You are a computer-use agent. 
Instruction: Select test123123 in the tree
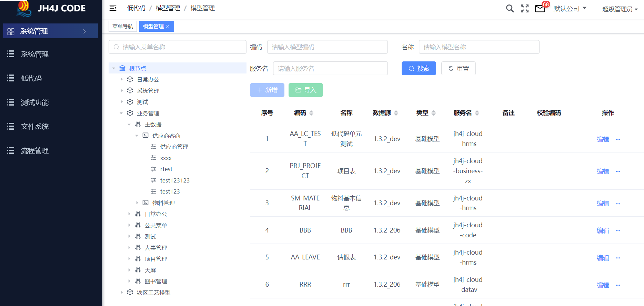tap(175, 180)
